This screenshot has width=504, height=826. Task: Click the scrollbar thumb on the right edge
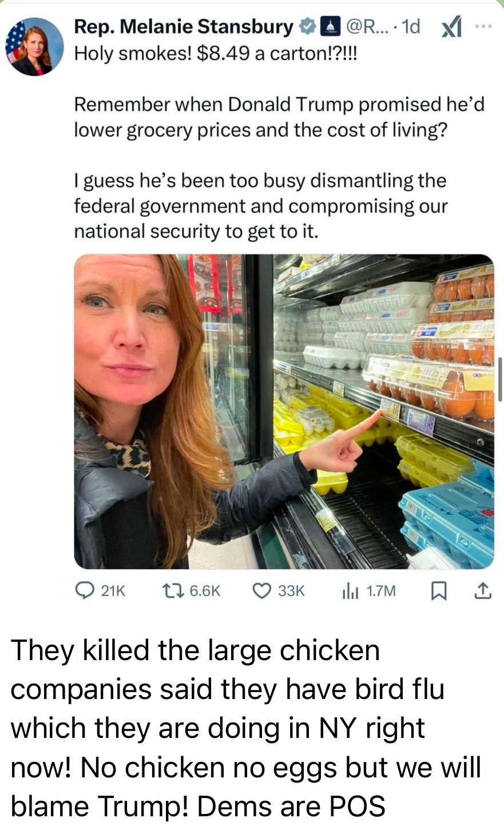[500, 379]
